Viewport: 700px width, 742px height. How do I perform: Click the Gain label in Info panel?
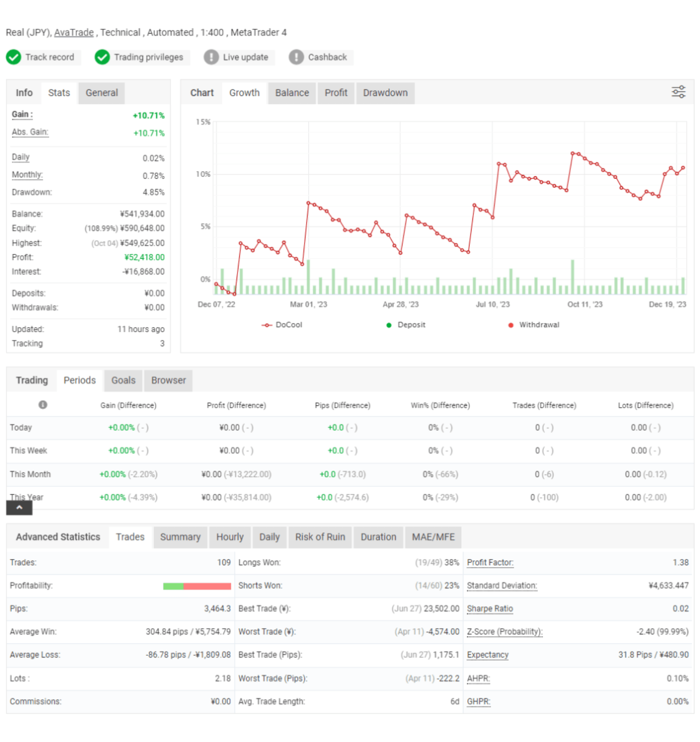click(x=22, y=115)
